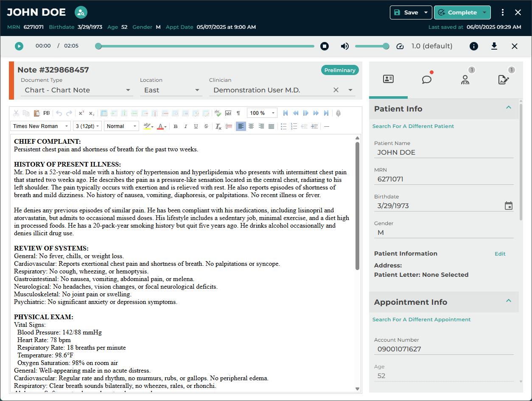Screen dimensions: 532x401
Task: Open audio info icon
Action: (x=474, y=46)
